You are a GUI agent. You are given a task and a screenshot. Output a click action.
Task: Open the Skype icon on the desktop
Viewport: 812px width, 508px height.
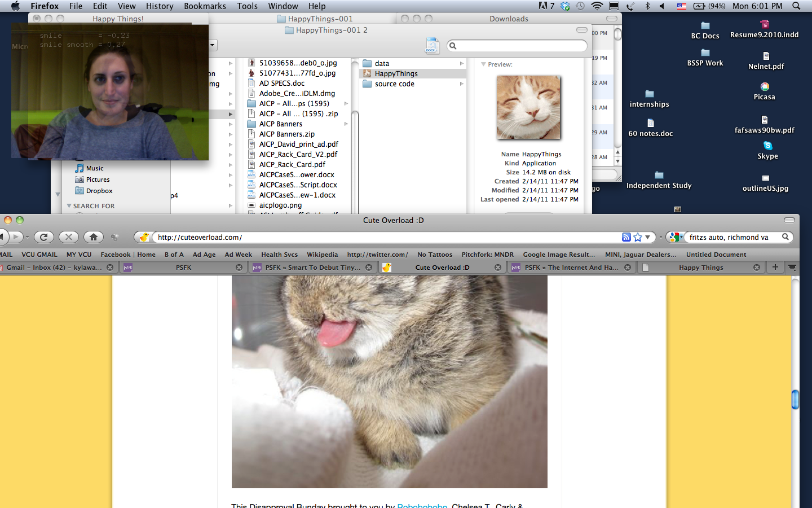(767, 146)
